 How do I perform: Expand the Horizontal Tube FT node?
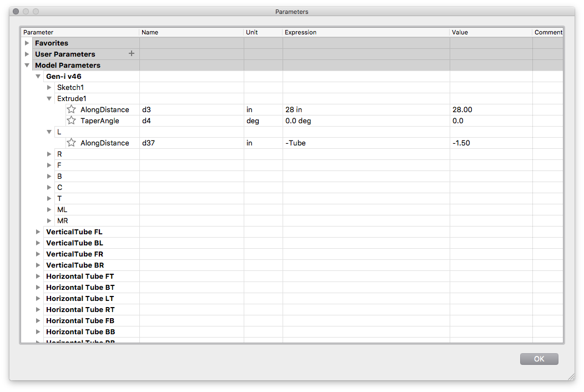point(38,276)
